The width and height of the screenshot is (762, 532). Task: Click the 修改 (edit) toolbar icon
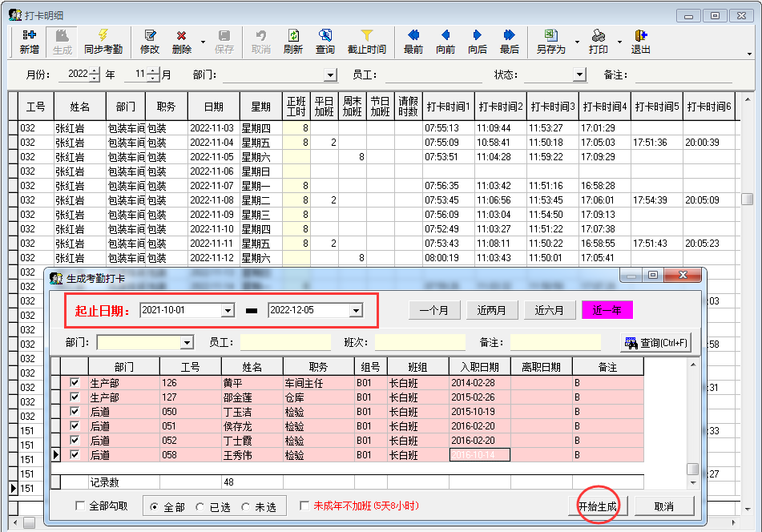pyautogui.click(x=150, y=42)
